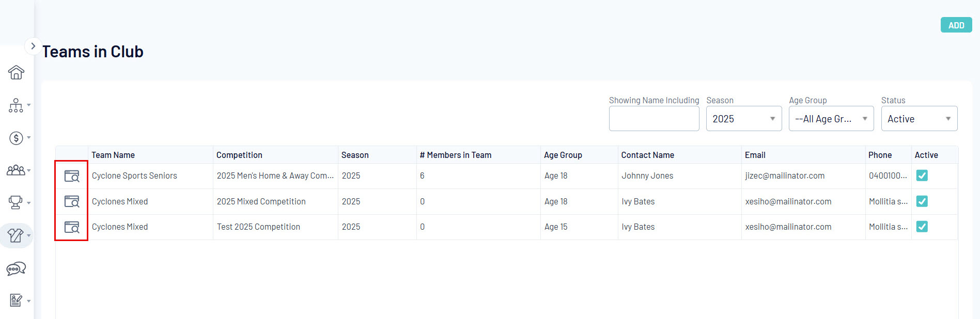This screenshot has width=980, height=319.
Task: Expand the sidebar with chevron arrow
Action: point(33,46)
